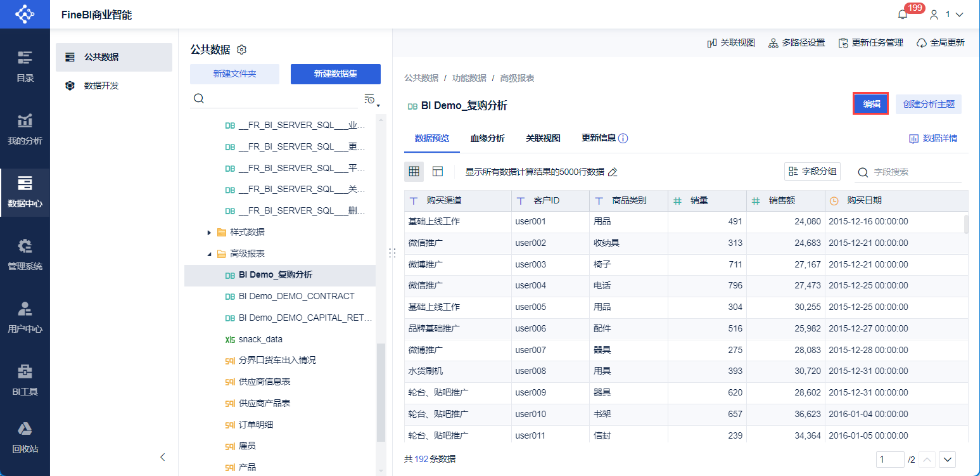The height and width of the screenshot is (476, 980).
Task: Switch to 关联视图 tab
Action: 543,138
